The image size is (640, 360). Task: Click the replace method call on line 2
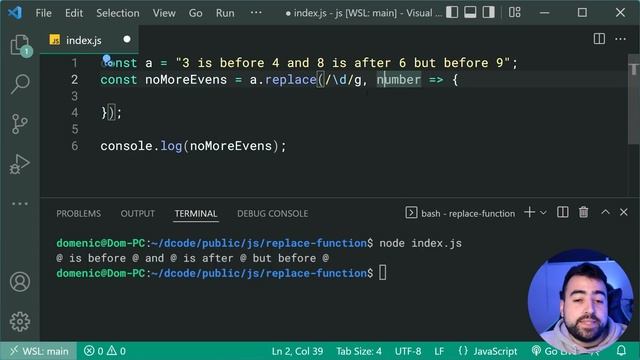(291, 80)
